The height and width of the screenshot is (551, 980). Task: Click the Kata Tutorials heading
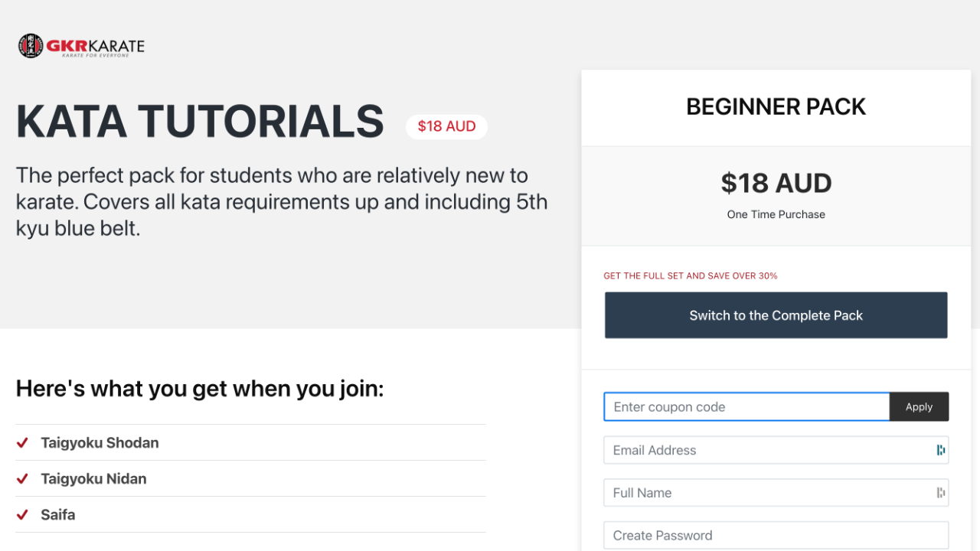200,122
